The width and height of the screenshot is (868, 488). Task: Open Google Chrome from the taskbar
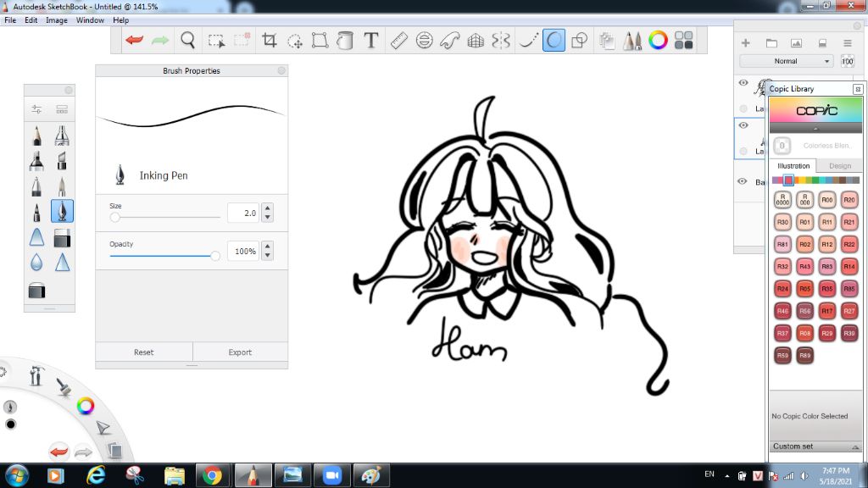(x=212, y=475)
